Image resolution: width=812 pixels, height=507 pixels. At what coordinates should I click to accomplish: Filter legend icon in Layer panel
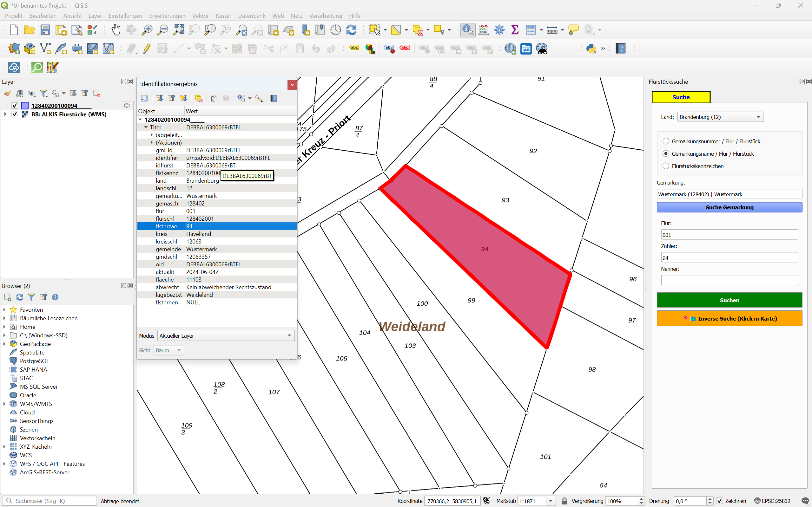[x=43, y=93]
